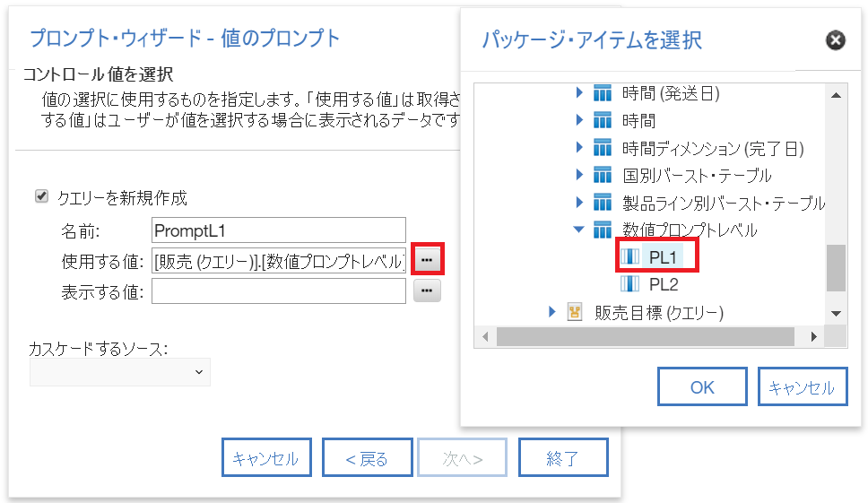Click キャンセル in the prompt wizard
Screen dimensions: 868x503
point(266,457)
